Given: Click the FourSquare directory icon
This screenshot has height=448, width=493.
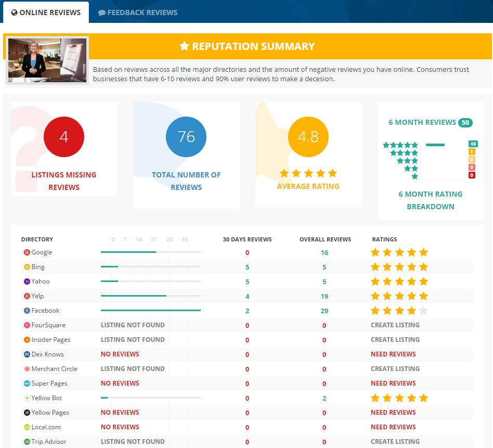Looking at the screenshot, I should point(27,325).
